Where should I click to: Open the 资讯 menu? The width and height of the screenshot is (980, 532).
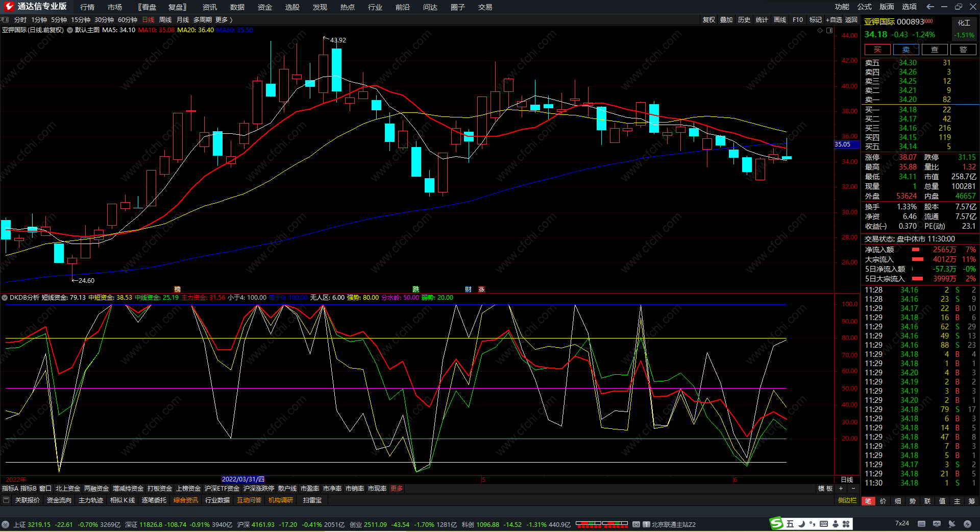pos(209,7)
